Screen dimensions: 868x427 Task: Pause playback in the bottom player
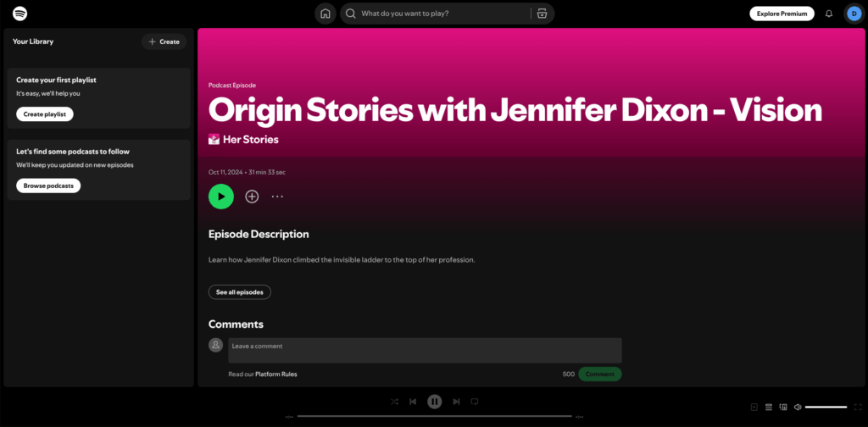(x=435, y=402)
